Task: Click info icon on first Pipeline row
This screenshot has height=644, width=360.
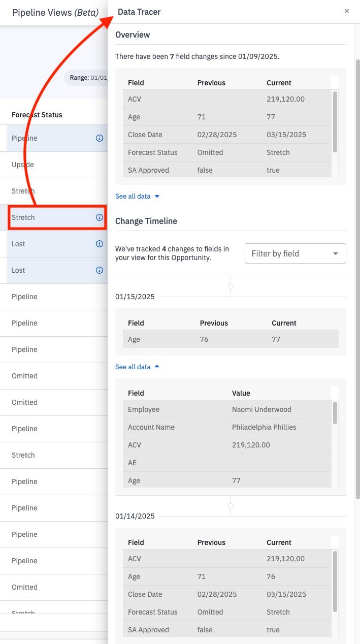Action: point(100,138)
